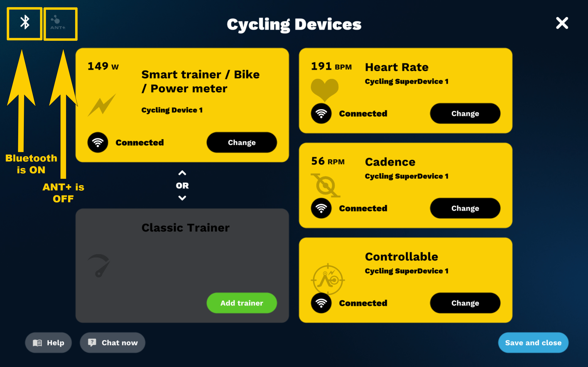Change the Heart Rate device
The height and width of the screenshot is (367, 588).
[x=465, y=113]
